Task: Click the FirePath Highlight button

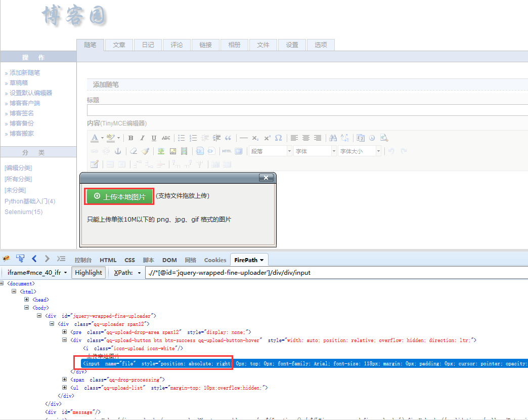Action: [x=89, y=272]
